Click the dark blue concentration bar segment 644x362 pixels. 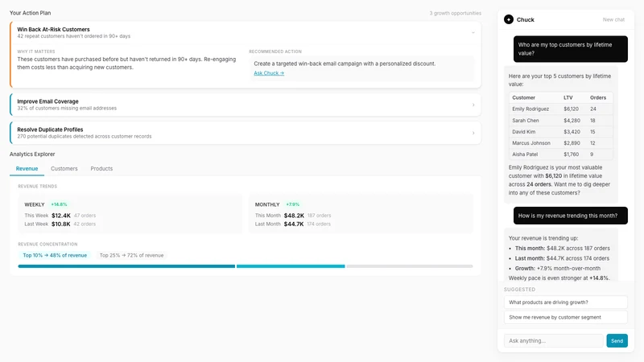point(126,266)
